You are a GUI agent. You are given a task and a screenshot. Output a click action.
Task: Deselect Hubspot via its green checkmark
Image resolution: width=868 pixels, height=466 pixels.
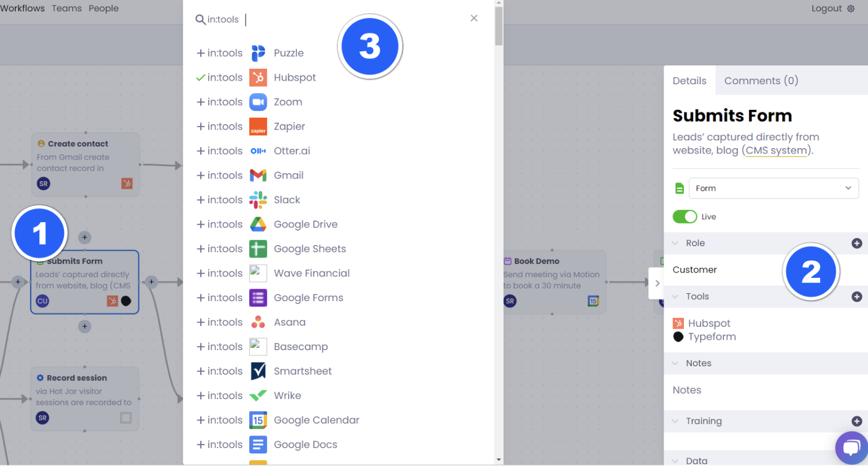tap(200, 77)
